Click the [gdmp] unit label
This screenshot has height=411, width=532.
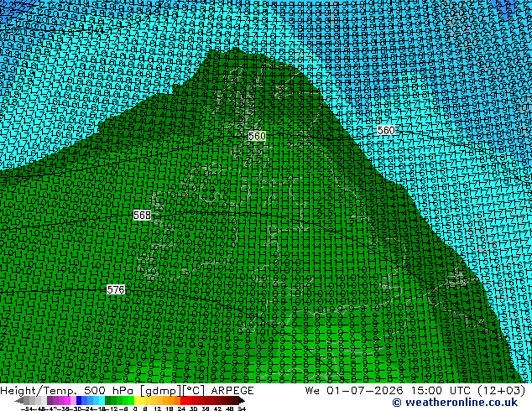[161, 391]
